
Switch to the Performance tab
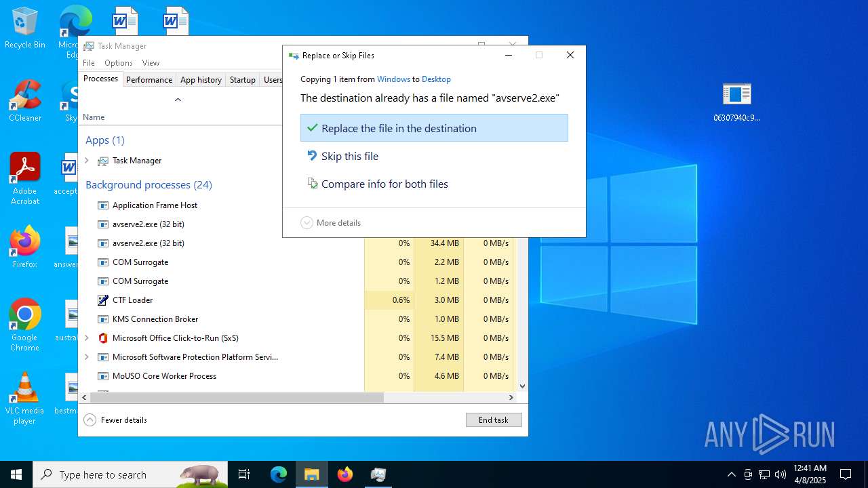149,80
